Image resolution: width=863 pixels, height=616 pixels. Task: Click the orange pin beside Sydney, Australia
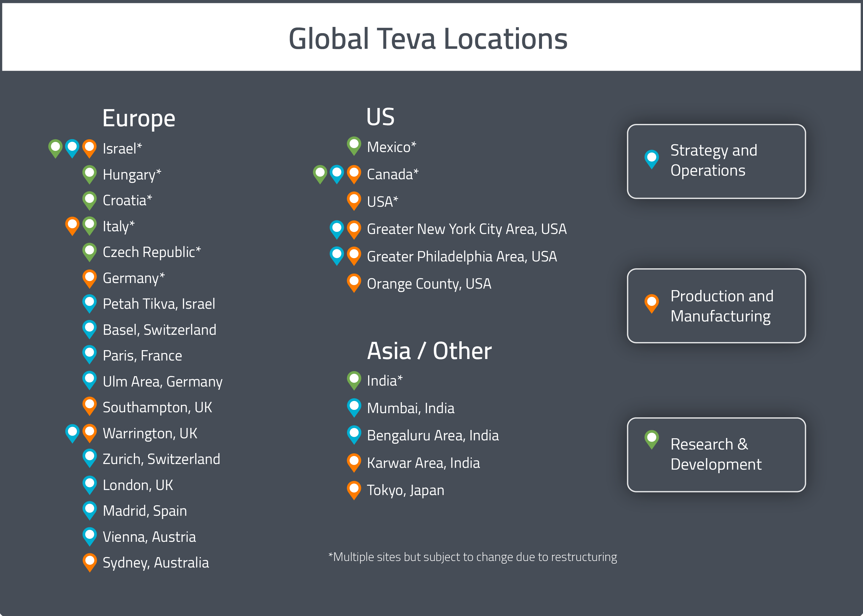coord(90,562)
